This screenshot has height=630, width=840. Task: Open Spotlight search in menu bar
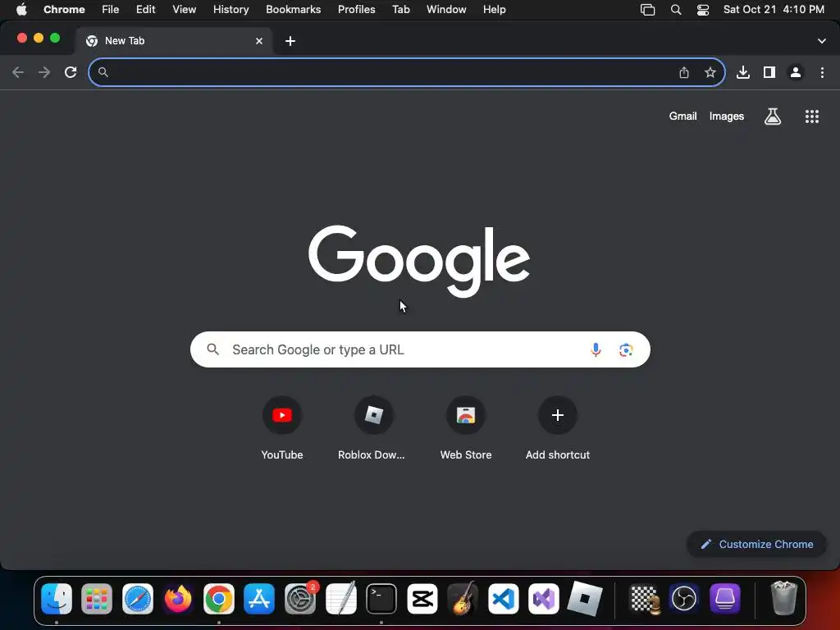(x=676, y=10)
